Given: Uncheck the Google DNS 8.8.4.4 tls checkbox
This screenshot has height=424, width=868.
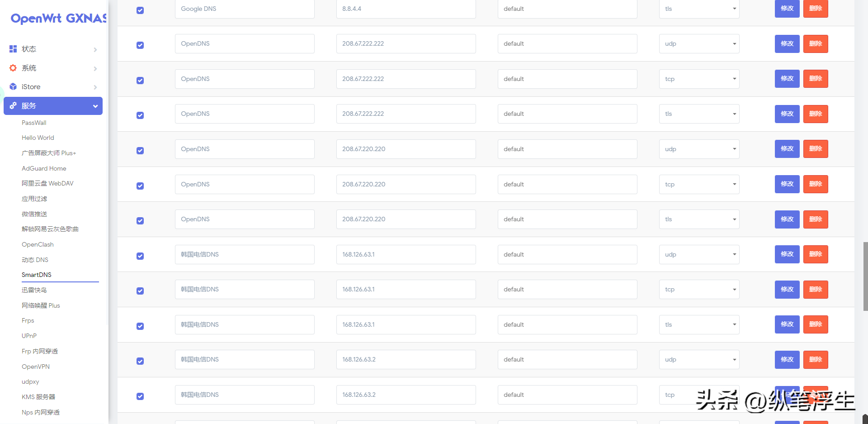Looking at the screenshot, I should (x=140, y=10).
